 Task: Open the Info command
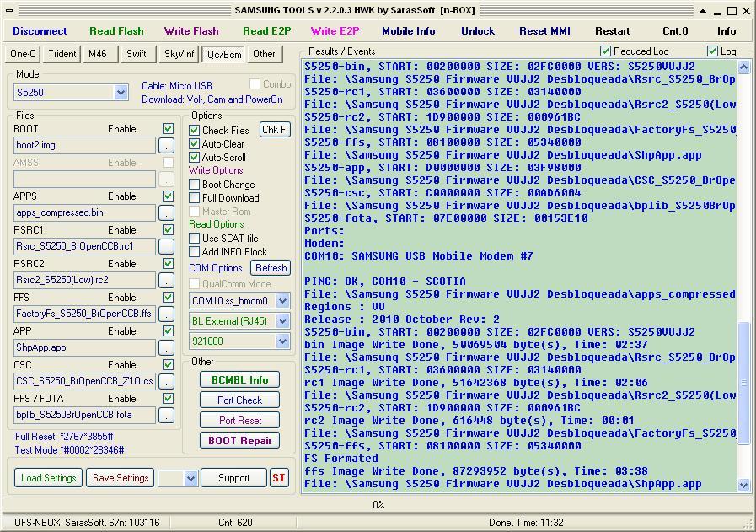click(727, 31)
